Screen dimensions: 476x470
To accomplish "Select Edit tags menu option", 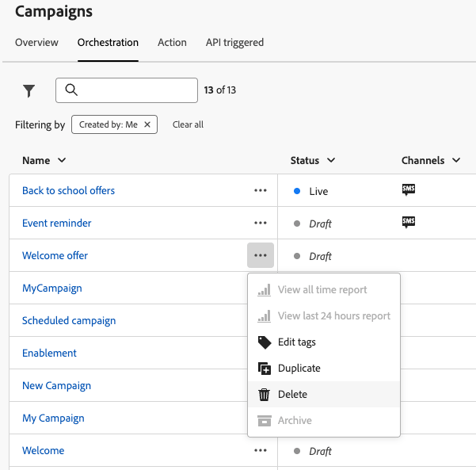I will pyautogui.click(x=296, y=342).
